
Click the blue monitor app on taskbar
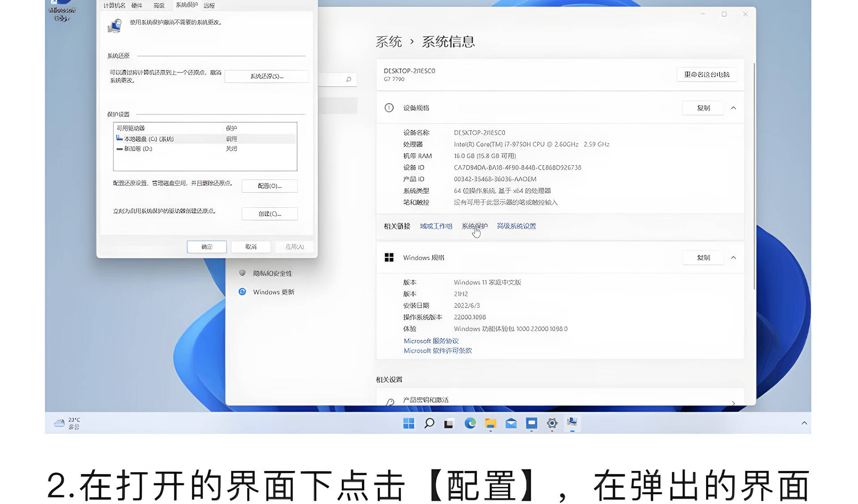[x=531, y=423]
